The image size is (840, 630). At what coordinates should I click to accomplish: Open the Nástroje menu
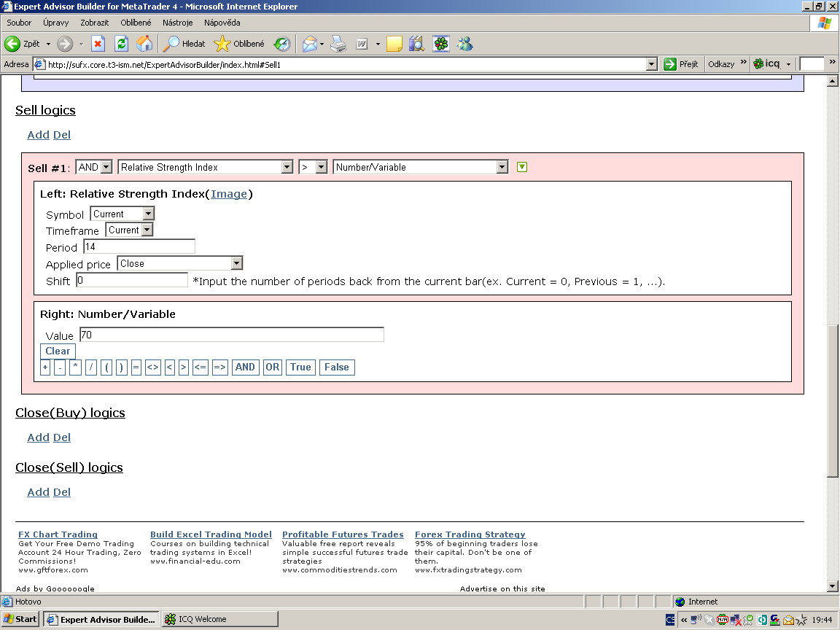(x=178, y=23)
